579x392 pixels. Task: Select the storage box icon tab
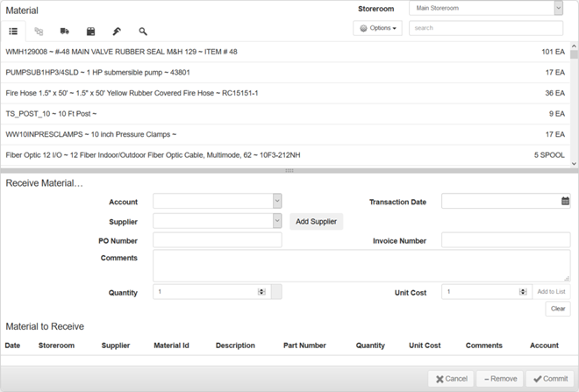[x=90, y=32]
